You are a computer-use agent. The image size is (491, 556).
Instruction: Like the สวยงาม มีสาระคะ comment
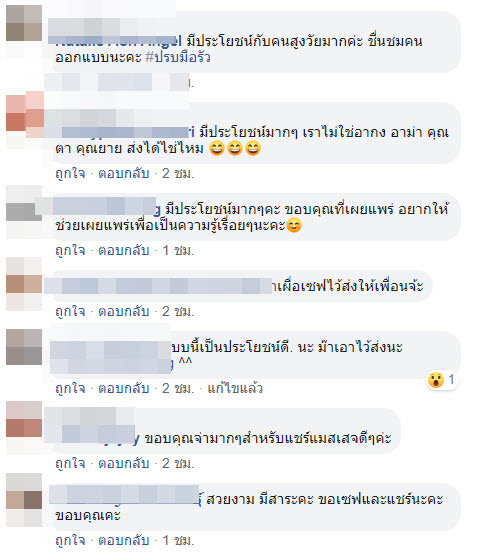pyautogui.click(x=70, y=540)
